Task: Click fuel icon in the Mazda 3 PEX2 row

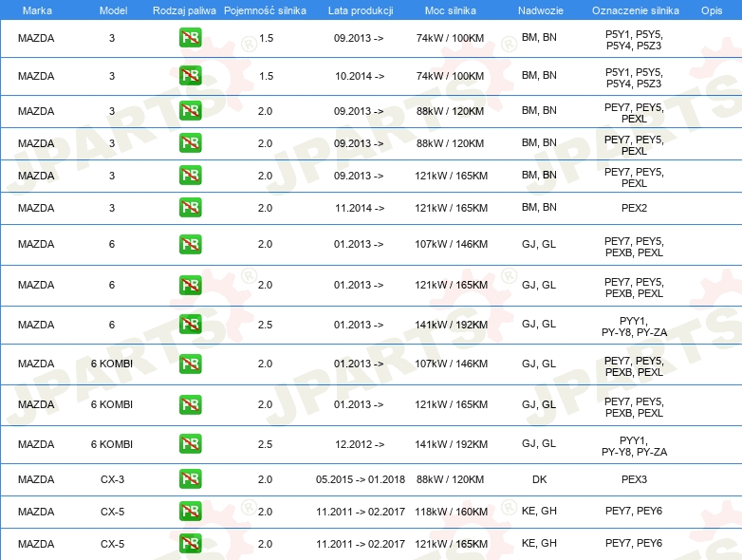Action: (190, 207)
